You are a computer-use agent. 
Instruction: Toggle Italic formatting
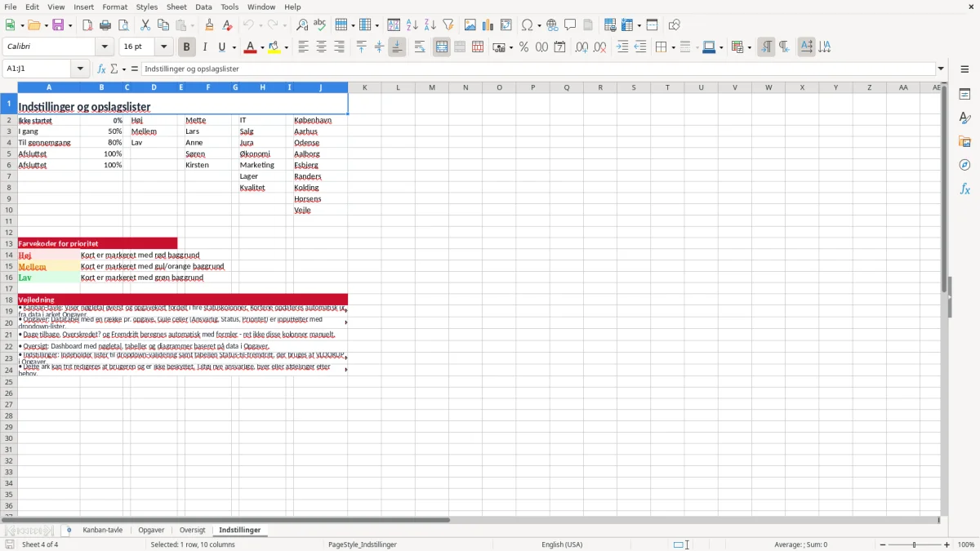pos(204,47)
